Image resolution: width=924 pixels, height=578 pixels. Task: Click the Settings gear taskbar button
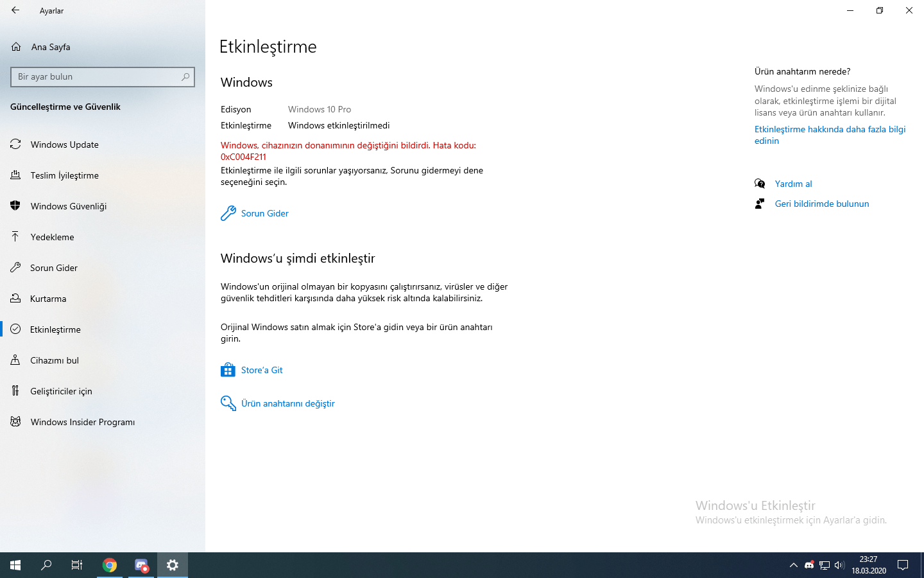[x=173, y=565]
